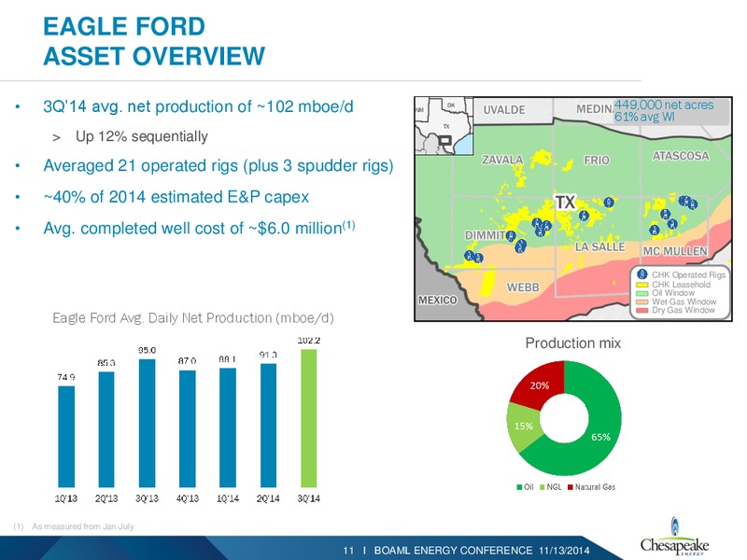Click the 2Q'13 production bar
747x560 pixels.
106,429
